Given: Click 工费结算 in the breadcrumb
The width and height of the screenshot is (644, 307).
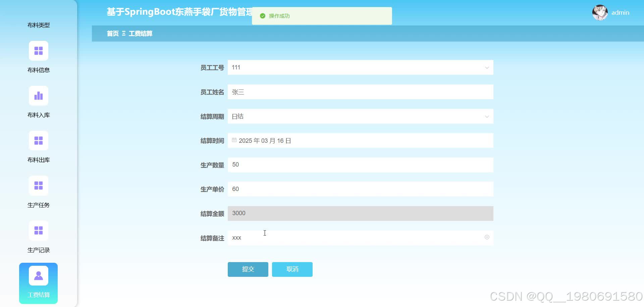Looking at the screenshot, I should pos(141,34).
